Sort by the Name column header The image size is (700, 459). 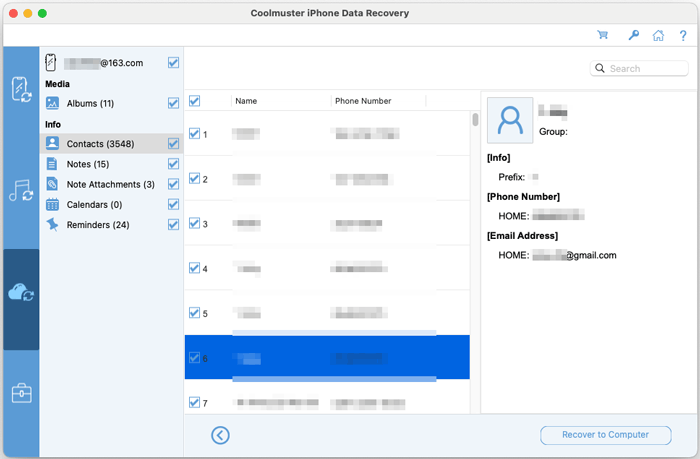coord(246,101)
